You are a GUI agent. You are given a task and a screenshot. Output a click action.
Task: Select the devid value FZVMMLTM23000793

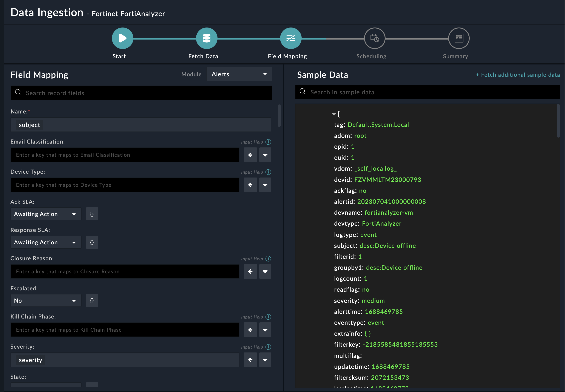pos(387,180)
